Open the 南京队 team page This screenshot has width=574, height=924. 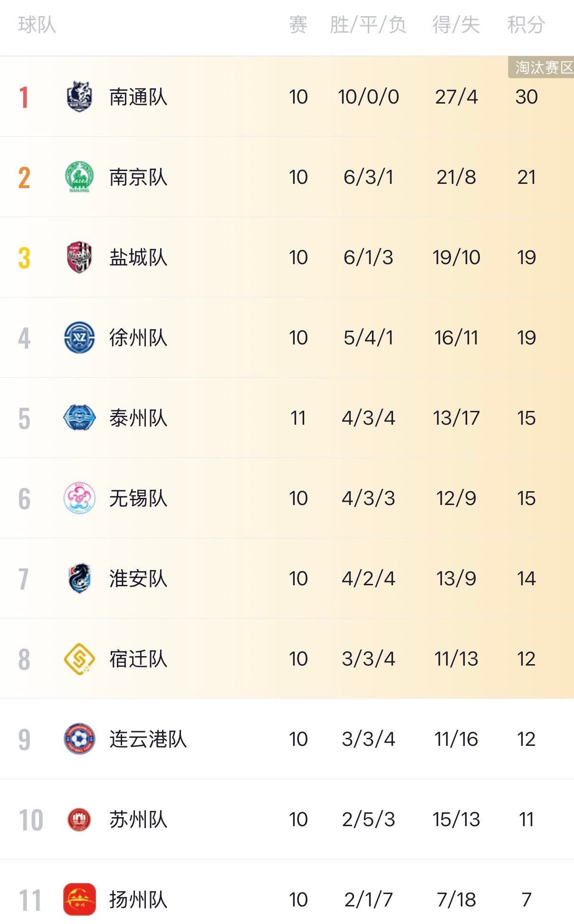pos(138,177)
